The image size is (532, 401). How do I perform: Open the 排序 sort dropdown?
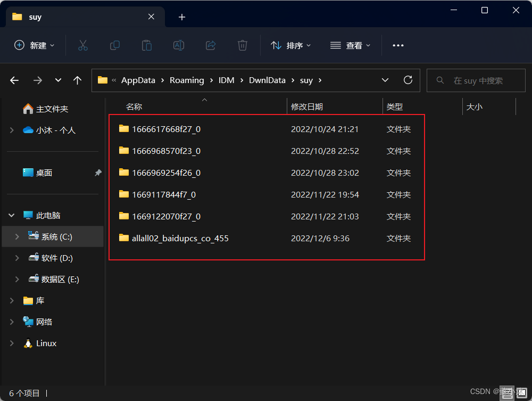pos(291,45)
